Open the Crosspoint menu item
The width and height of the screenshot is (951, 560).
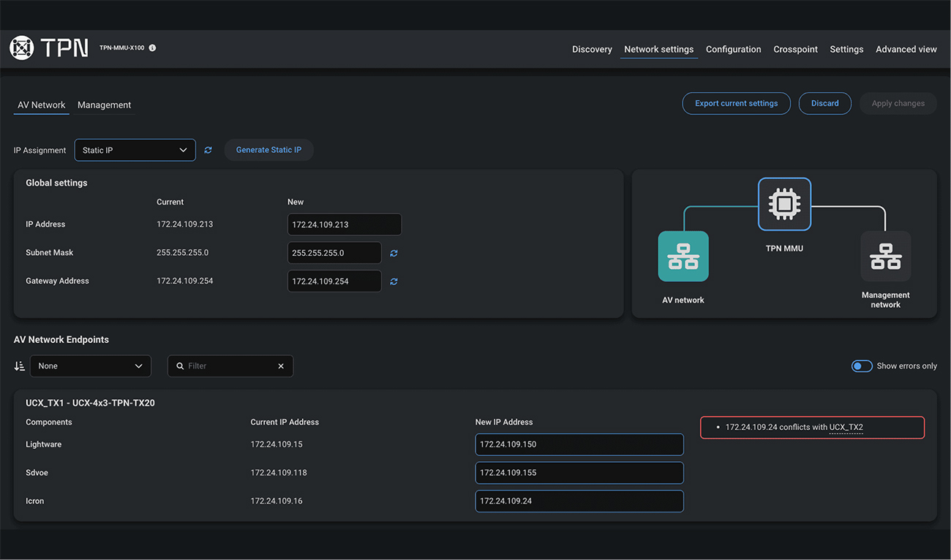(795, 50)
